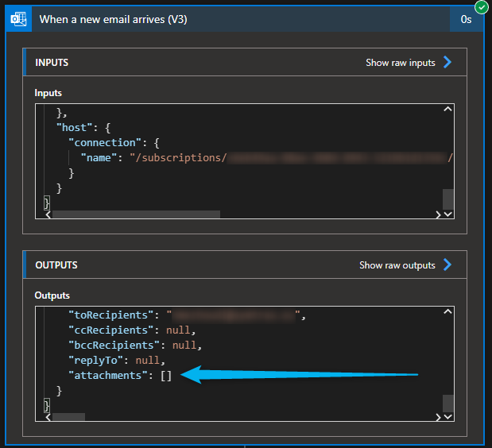Click the scroll-right arrow in the Outputs box
The image size is (492, 448).
tap(438, 417)
